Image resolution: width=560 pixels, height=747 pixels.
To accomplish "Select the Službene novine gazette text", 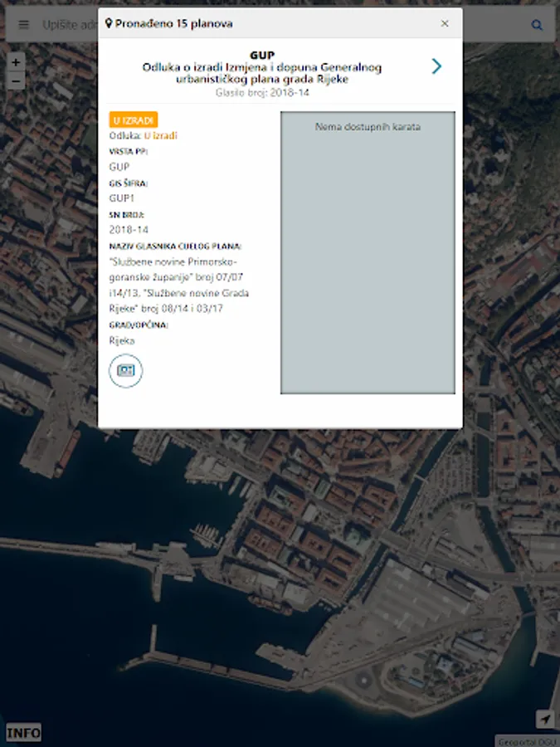I will click(179, 285).
